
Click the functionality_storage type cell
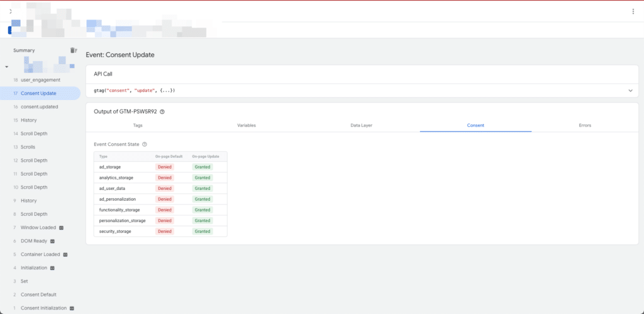tap(119, 210)
